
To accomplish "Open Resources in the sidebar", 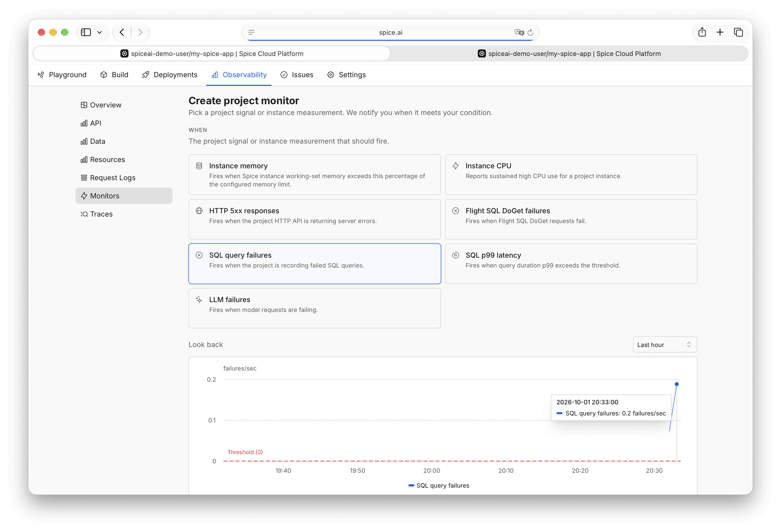I will pos(124,159).
